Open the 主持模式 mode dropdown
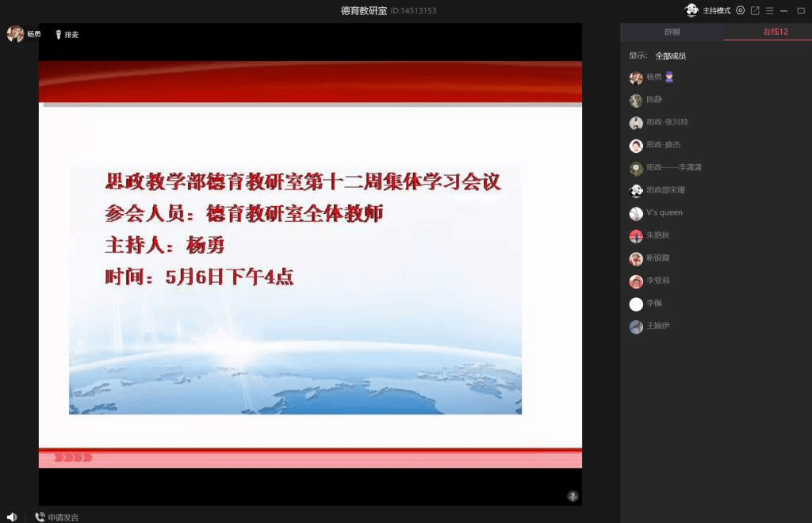812x523 pixels. point(716,10)
